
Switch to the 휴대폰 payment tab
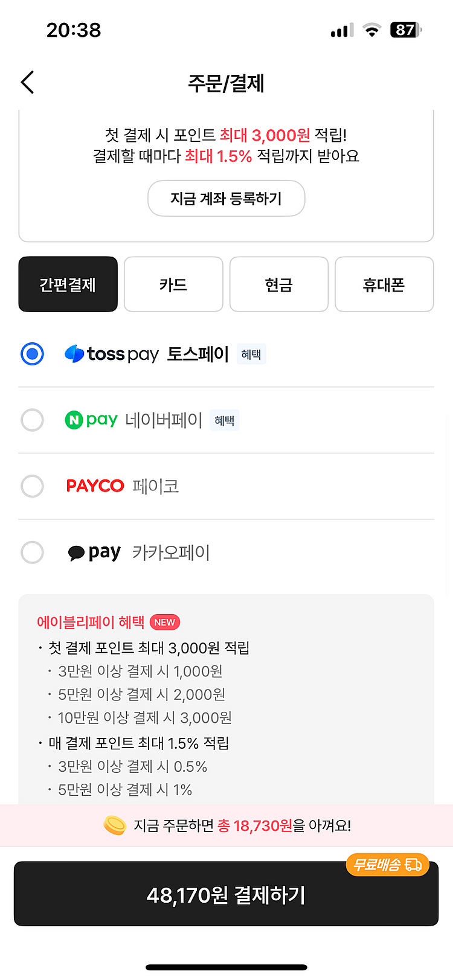(384, 284)
